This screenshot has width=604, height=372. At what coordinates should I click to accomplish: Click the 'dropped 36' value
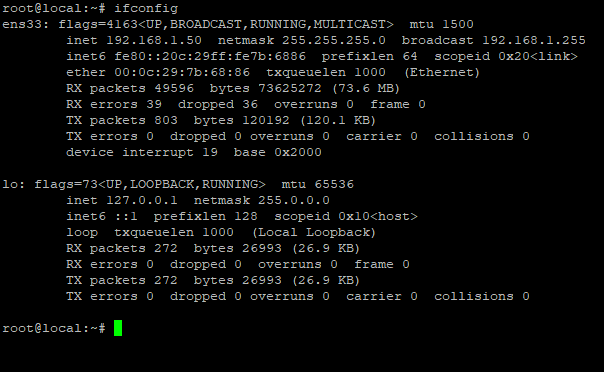click(x=218, y=104)
